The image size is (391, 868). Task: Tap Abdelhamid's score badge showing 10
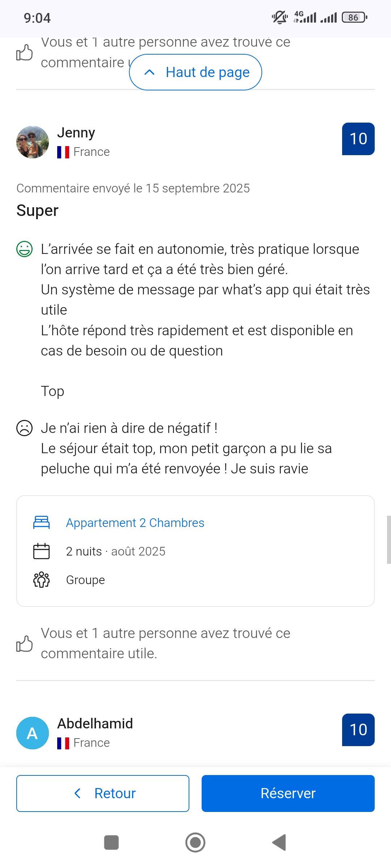pos(358,730)
